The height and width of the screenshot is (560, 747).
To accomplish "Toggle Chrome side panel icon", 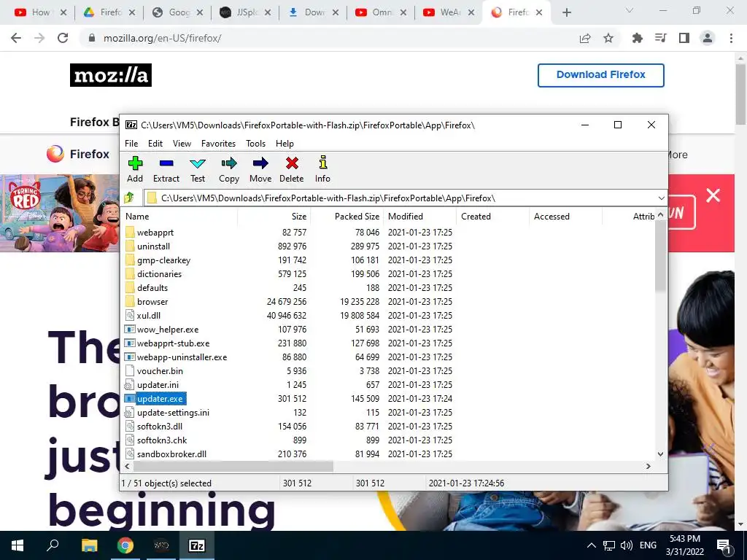I will pyautogui.click(x=684, y=38).
